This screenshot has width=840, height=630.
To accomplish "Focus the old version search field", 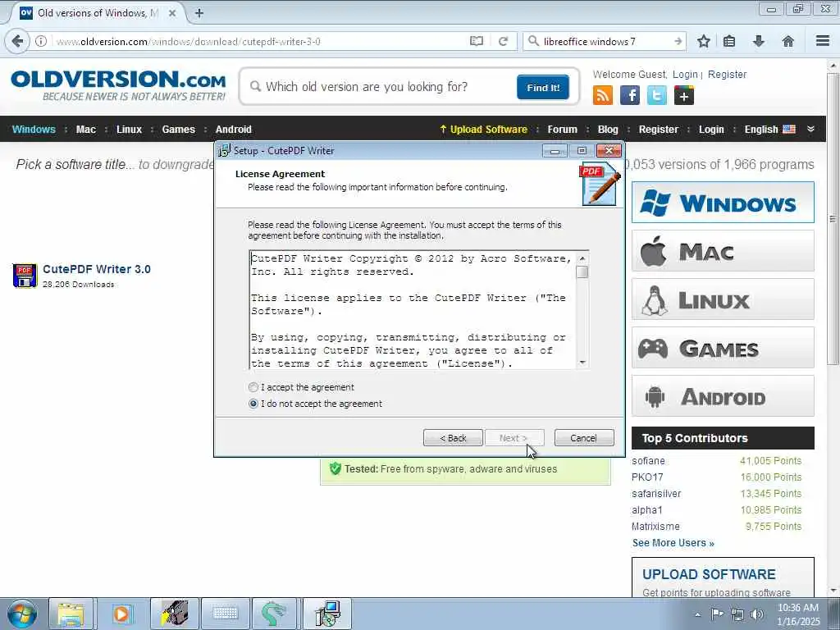I will [x=381, y=87].
